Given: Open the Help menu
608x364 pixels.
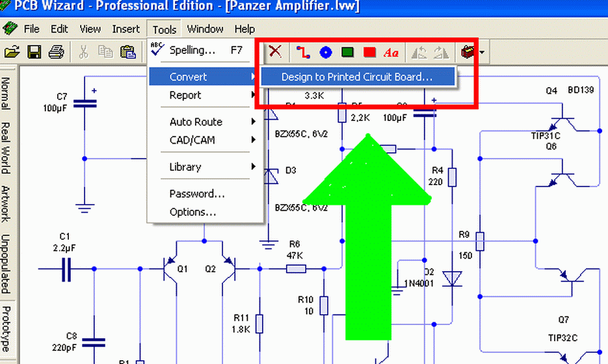Looking at the screenshot, I should coord(245,29).
